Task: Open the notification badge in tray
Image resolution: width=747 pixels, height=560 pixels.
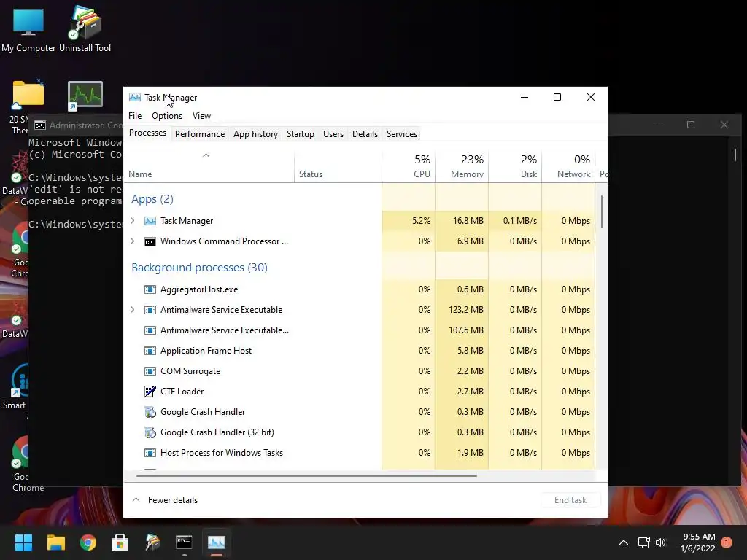Action: 727,542
